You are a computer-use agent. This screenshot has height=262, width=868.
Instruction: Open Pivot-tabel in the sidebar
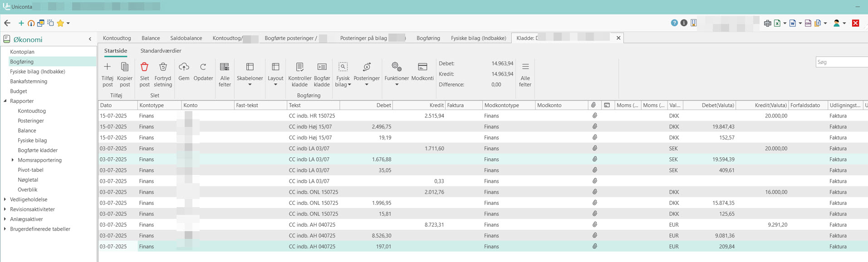(x=30, y=170)
